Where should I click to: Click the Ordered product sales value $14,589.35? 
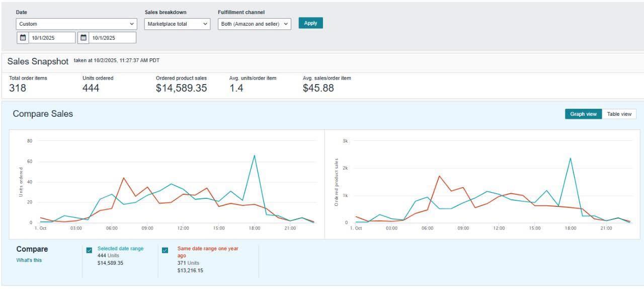[x=181, y=89]
